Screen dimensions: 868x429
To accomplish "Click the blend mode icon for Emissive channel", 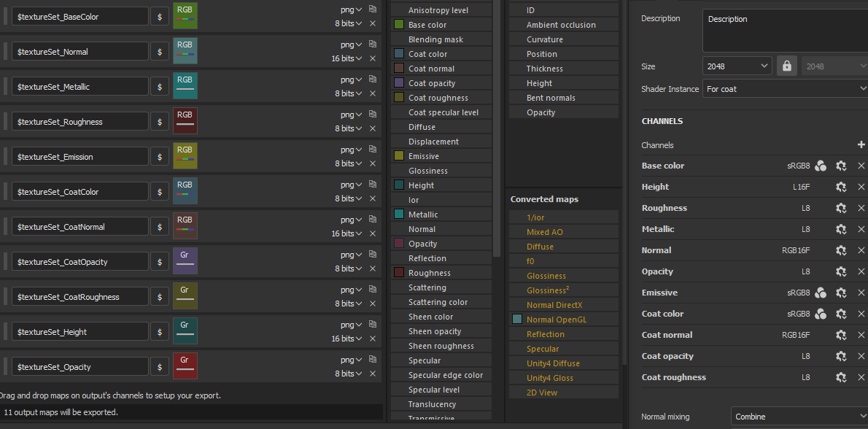I will 821,293.
